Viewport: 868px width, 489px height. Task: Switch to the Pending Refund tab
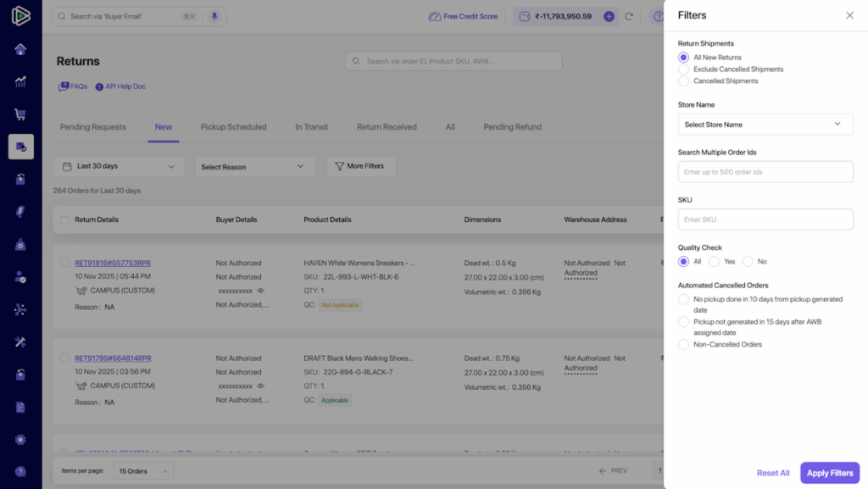pos(512,127)
